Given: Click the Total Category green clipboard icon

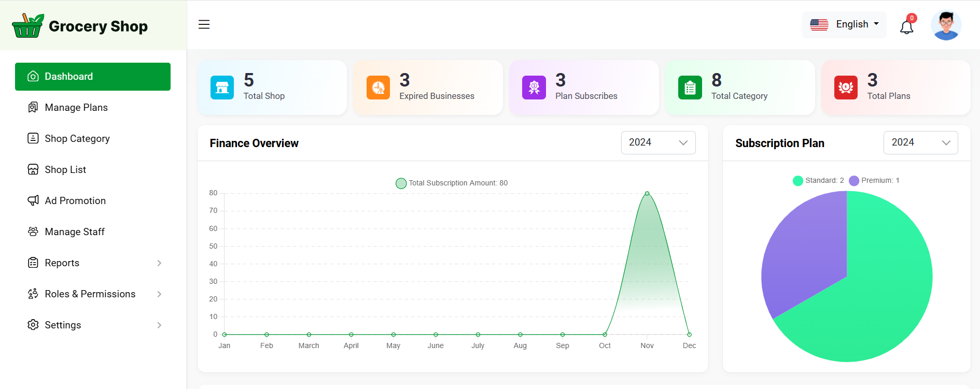Looking at the screenshot, I should click(690, 88).
